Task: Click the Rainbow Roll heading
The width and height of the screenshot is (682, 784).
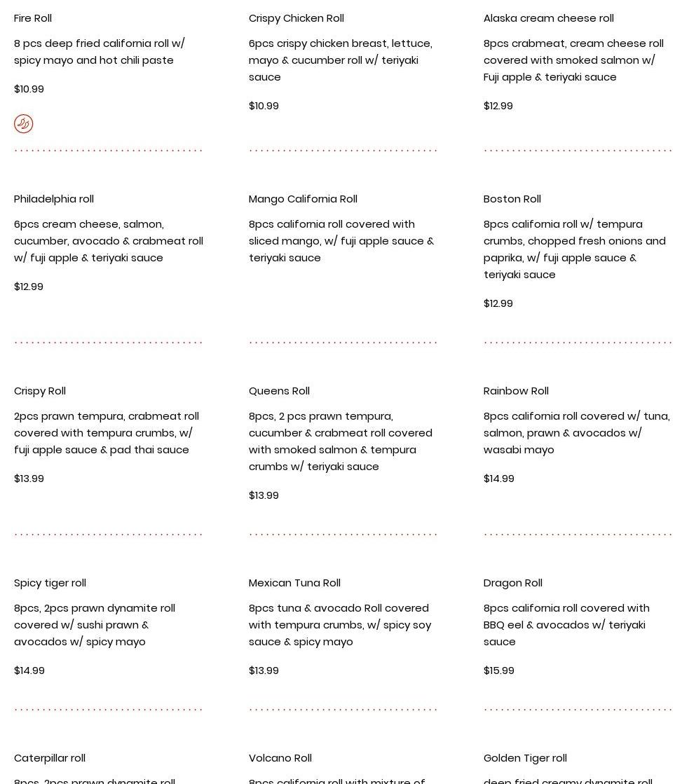Action: point(516,391)
